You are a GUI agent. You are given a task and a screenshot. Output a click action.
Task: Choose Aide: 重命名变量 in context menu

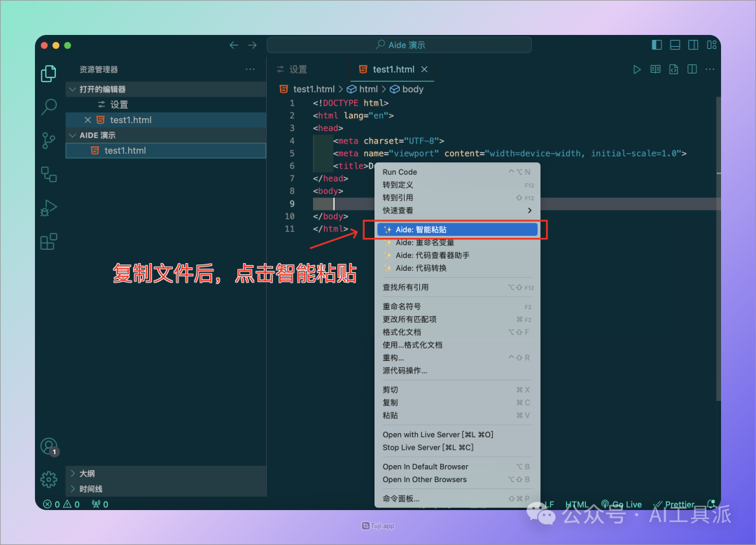tap(457, 242)
